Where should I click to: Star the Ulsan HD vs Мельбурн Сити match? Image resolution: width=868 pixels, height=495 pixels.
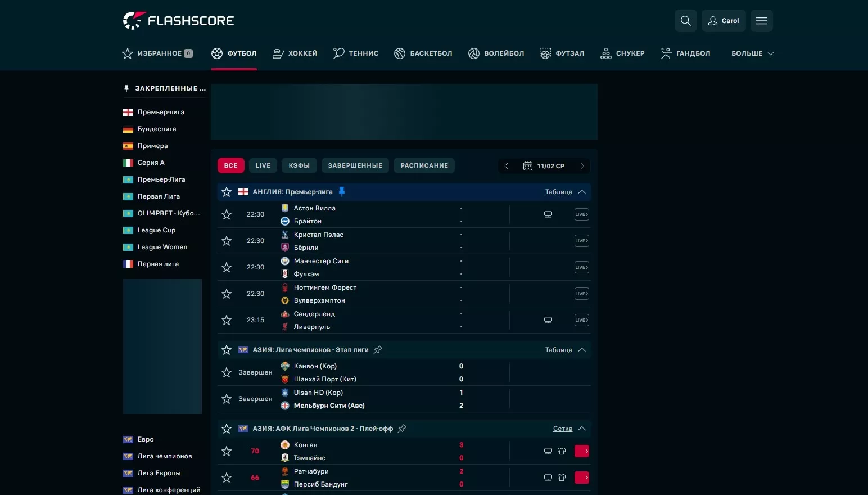227,399
